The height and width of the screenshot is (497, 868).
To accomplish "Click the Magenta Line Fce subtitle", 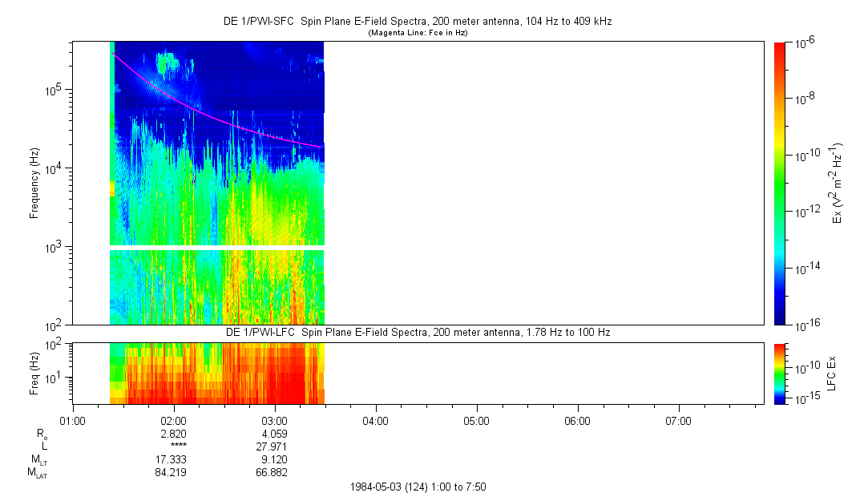I will pyautogui.click(x=417, y=33).
